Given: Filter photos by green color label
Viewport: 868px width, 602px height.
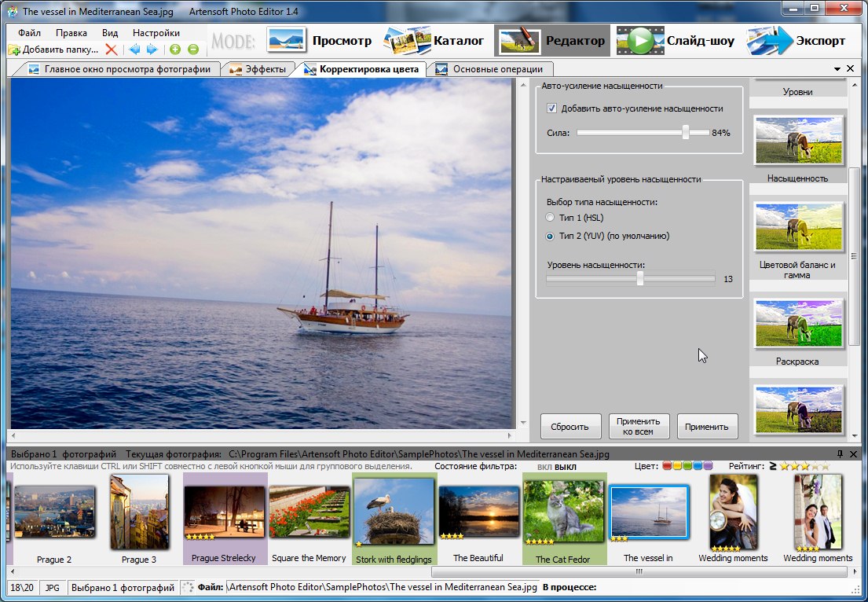Looking at the screenshot, I should point(687,466).
